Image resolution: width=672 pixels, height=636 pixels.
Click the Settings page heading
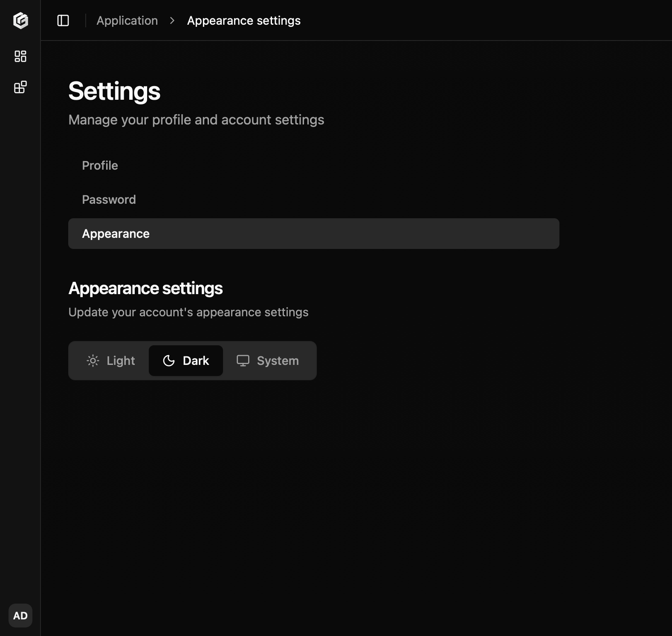pyautogui.click(x=114, y=91)
